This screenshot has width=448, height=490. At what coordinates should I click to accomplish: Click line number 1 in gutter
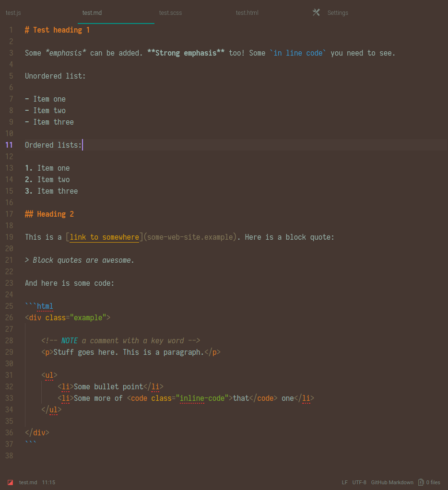(11, 30)
